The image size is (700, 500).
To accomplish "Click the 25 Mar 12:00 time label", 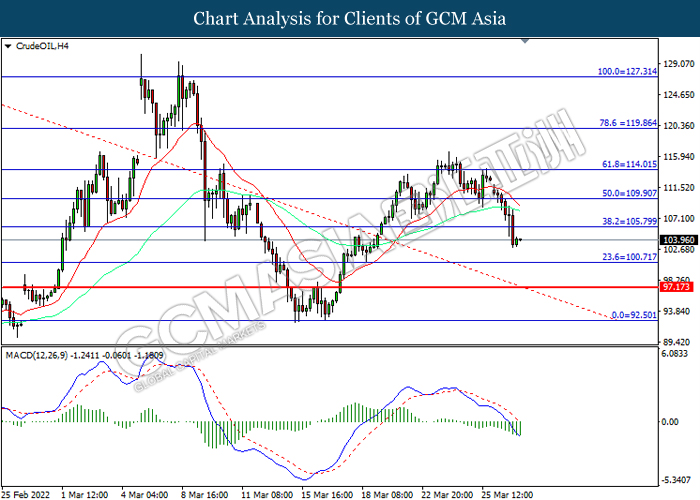I will pos(507,495).
